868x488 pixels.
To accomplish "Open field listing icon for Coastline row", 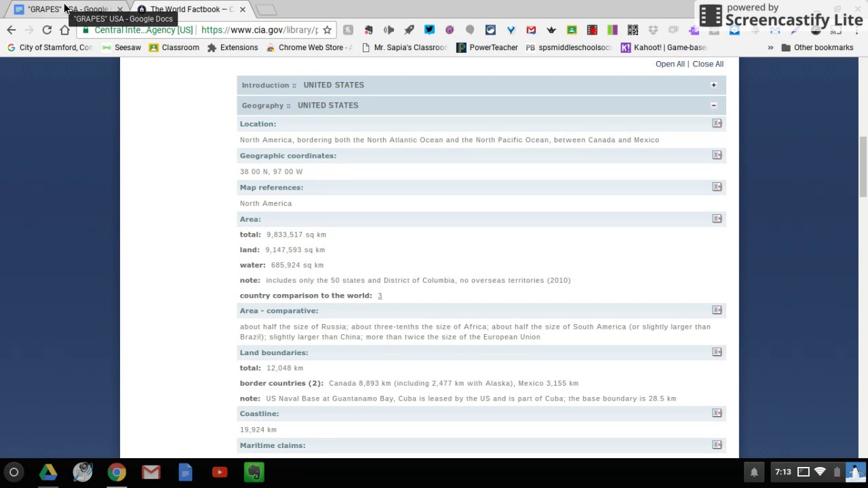I will (x=717, y=413).
